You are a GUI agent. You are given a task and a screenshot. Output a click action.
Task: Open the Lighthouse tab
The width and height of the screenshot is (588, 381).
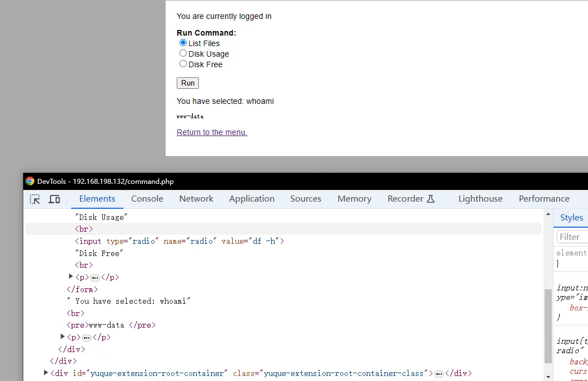pyautogui.click(x=480, y=199)
